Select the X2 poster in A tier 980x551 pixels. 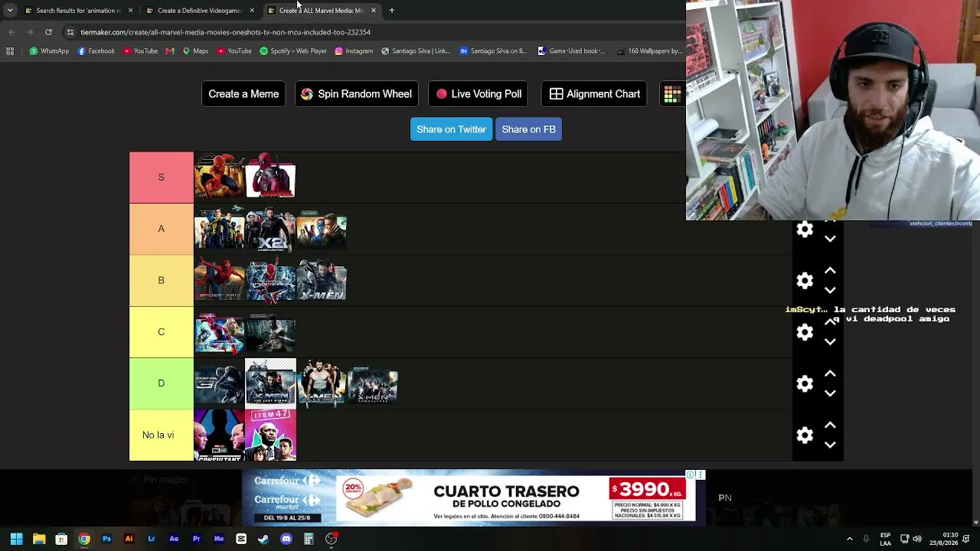tap(270, 229)
